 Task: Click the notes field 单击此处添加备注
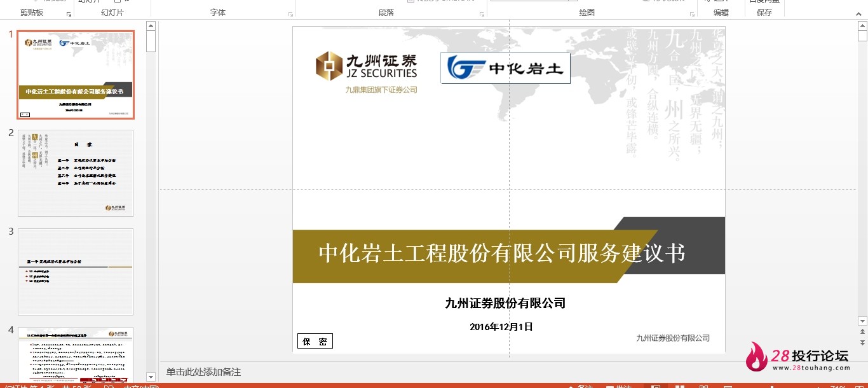tap(203, 372)
